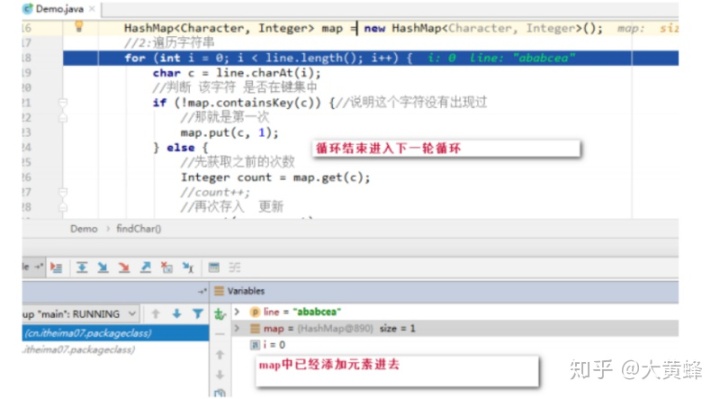Viewport: 720px width, 399px height.
Task: Close the Demo.java tab
Action: (92, 9)
